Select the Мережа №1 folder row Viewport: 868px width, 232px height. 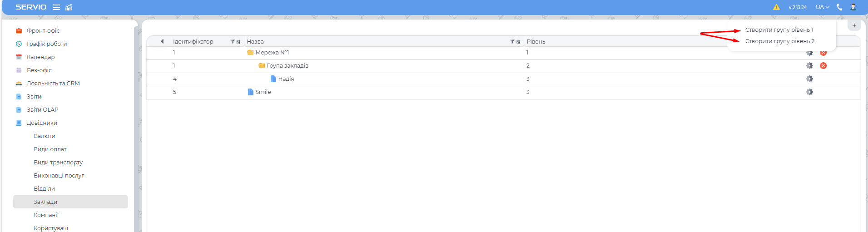pos(272,53)
